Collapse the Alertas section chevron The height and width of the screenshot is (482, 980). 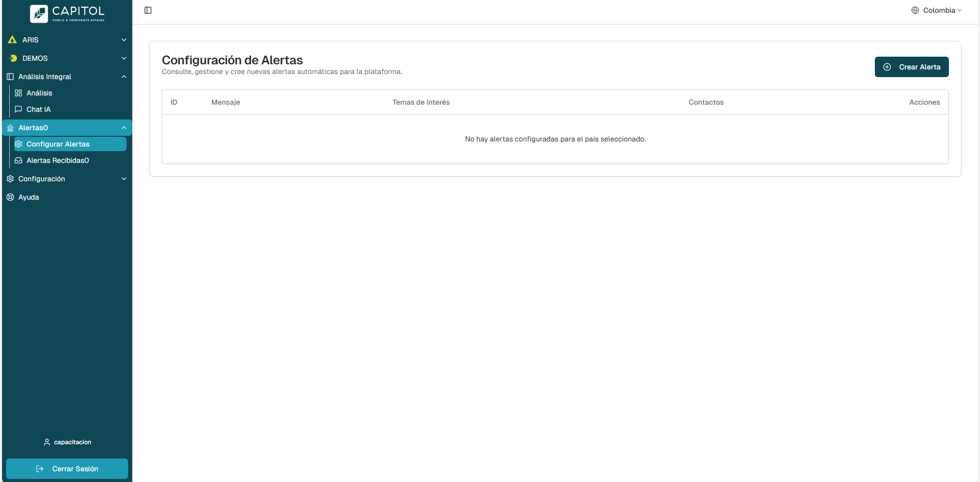point(124,128)
